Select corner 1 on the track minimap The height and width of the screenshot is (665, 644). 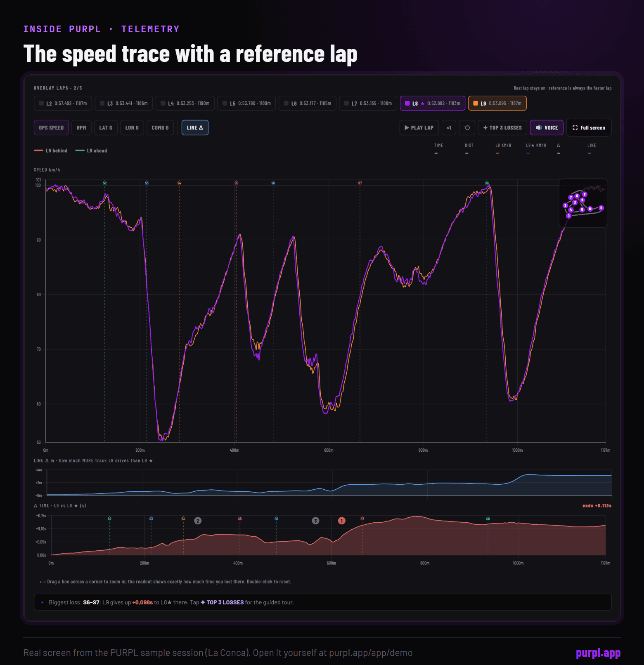569,216
